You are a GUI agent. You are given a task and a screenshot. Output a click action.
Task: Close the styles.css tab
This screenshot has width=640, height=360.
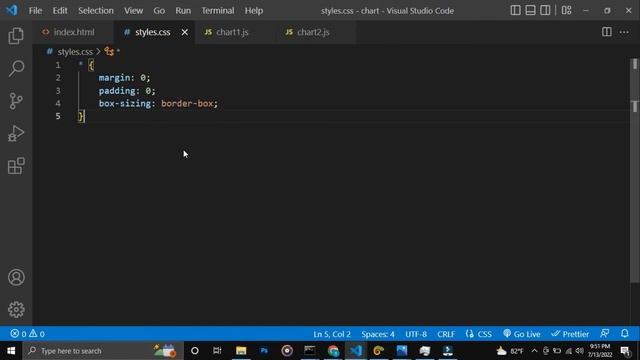[184, 32]
